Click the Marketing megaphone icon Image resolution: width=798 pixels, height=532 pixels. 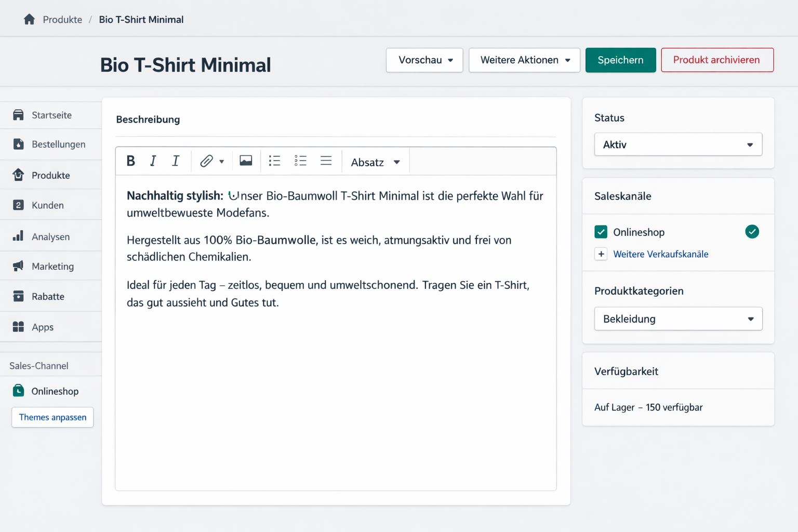coord(18,266)
